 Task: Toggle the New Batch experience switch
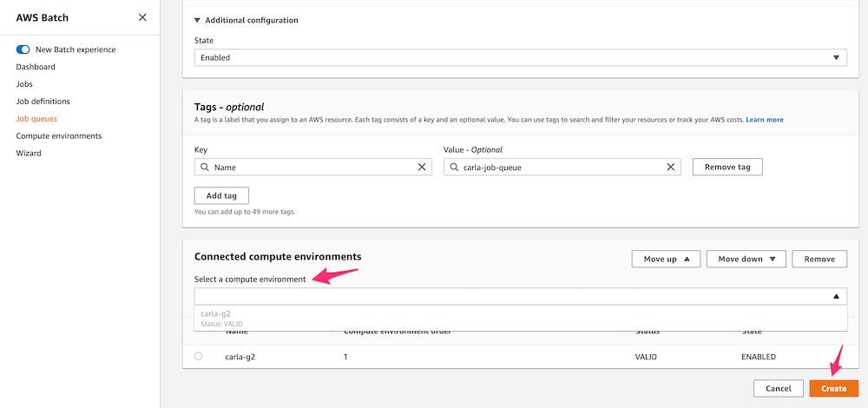pos(23,49)
